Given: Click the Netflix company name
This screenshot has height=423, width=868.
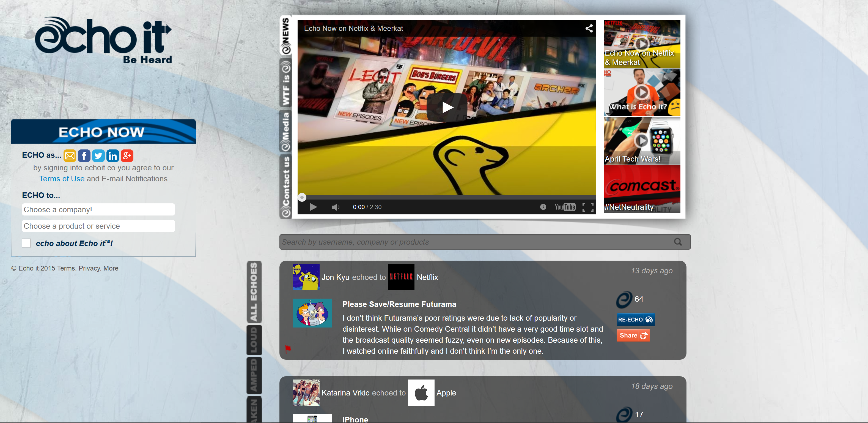Looking at the screenshot, I should click(427, 277).
